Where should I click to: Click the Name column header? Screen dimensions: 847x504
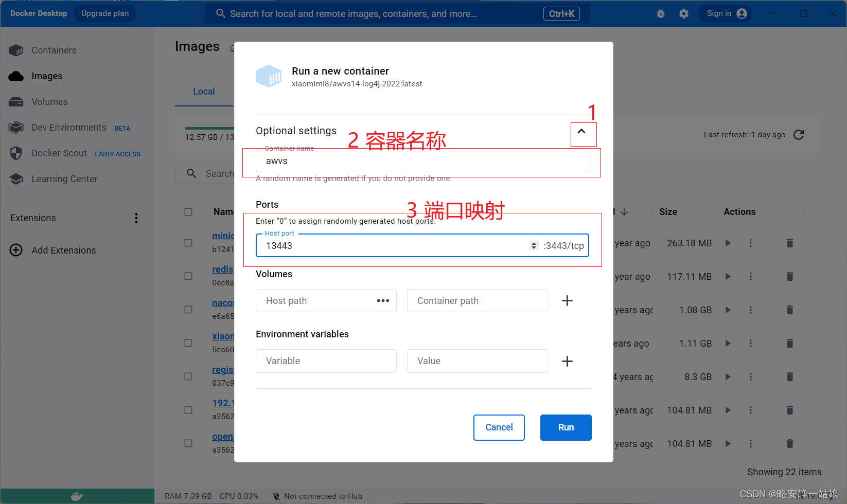coord(224,212)
